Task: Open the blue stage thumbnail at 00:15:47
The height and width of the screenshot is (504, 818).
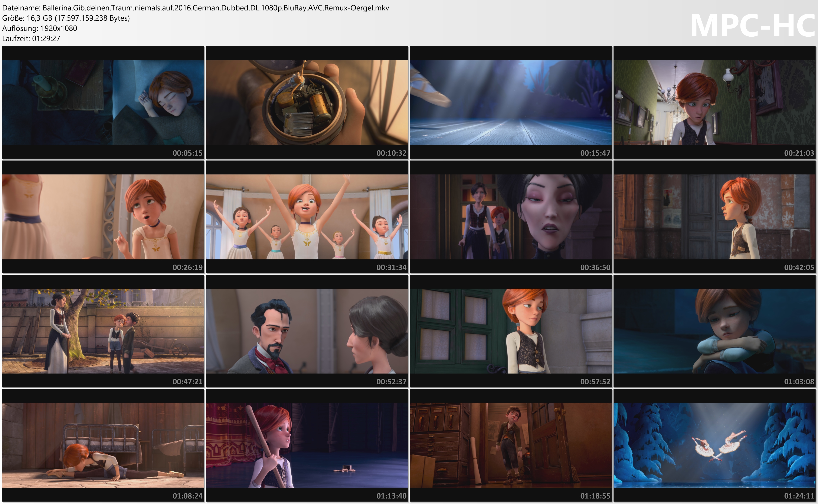Action: coord(510,102)
